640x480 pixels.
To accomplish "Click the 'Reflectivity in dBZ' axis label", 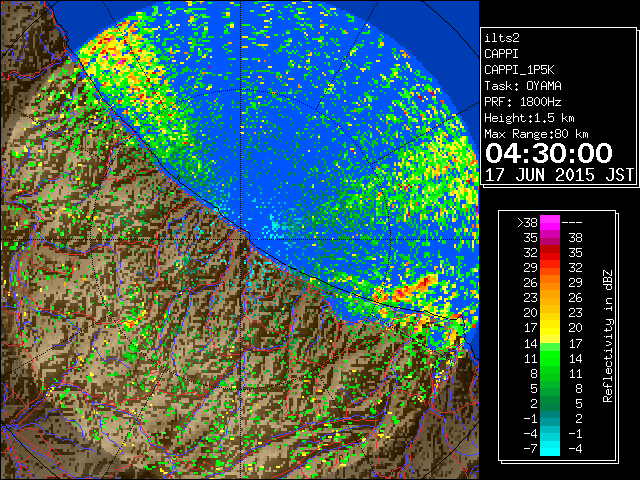I will (x=607, y=336).
